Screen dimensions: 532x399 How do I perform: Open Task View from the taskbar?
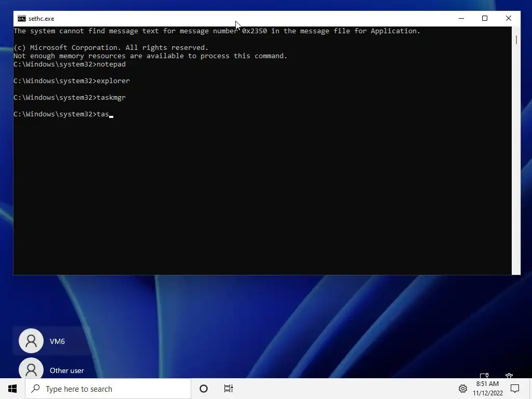click(x=229, y=389)
